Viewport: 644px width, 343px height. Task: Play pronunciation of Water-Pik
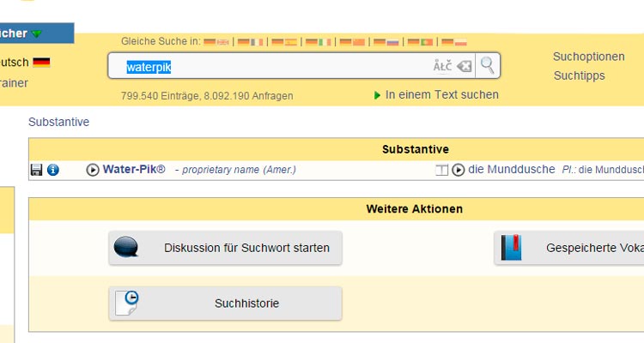93,170
